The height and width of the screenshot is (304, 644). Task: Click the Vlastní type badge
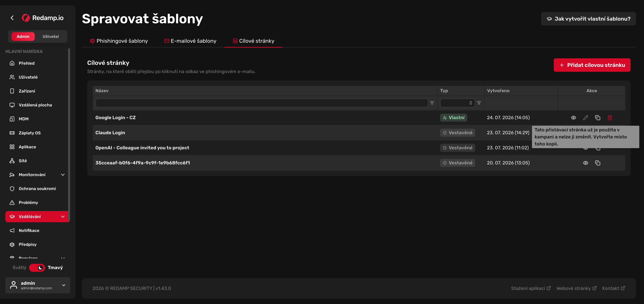point(453,118)
